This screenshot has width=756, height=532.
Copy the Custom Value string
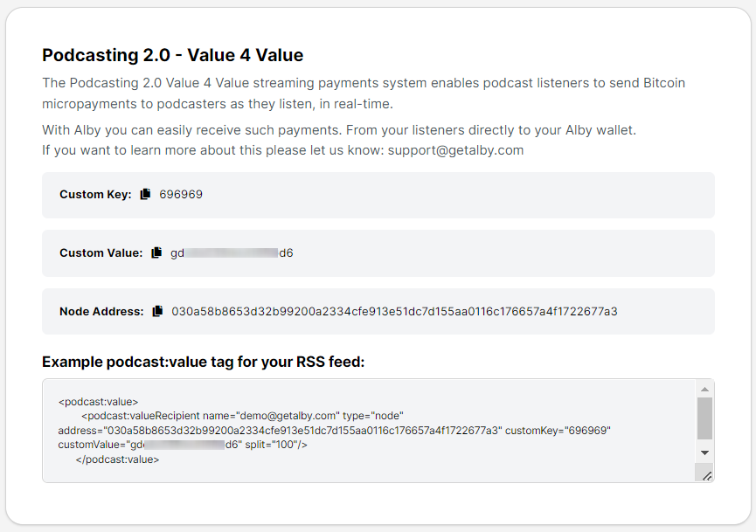pyautogui.click(x=156, y=252)
